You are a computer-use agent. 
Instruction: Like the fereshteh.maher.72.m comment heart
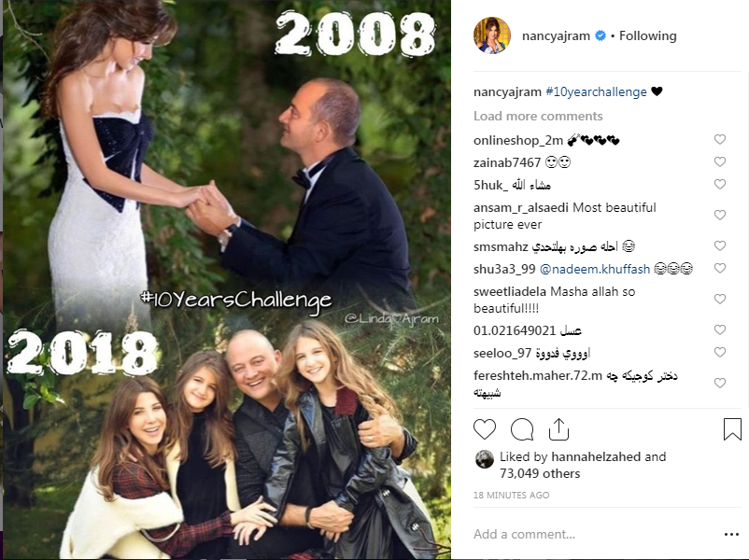click(720, 383)
